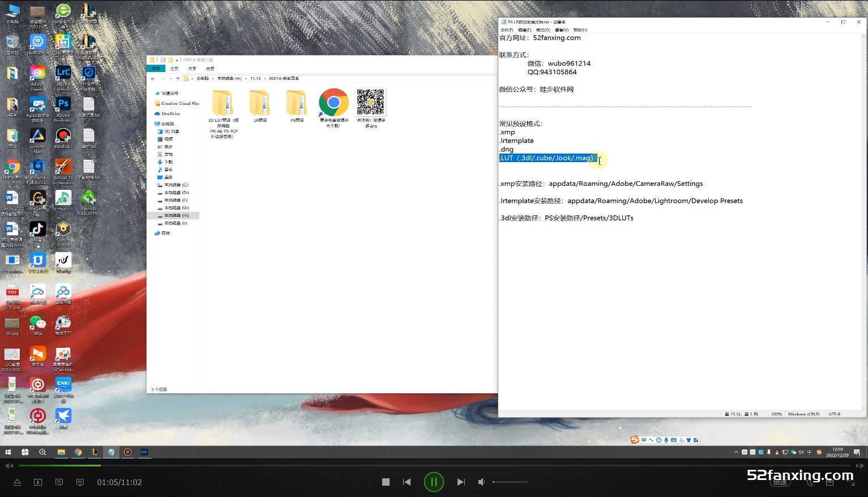
Task: Click the Windows Start button
Action: tap(8, 452)
